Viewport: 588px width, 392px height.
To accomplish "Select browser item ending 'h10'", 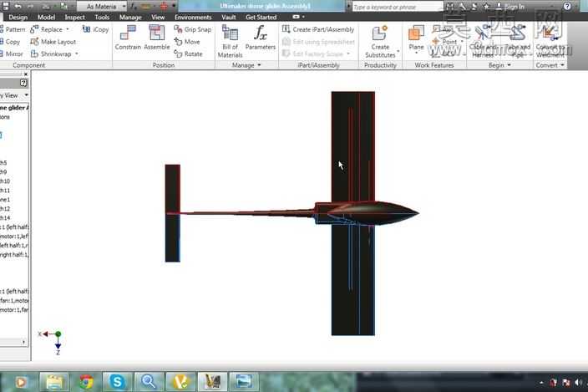I will [5, 181].
